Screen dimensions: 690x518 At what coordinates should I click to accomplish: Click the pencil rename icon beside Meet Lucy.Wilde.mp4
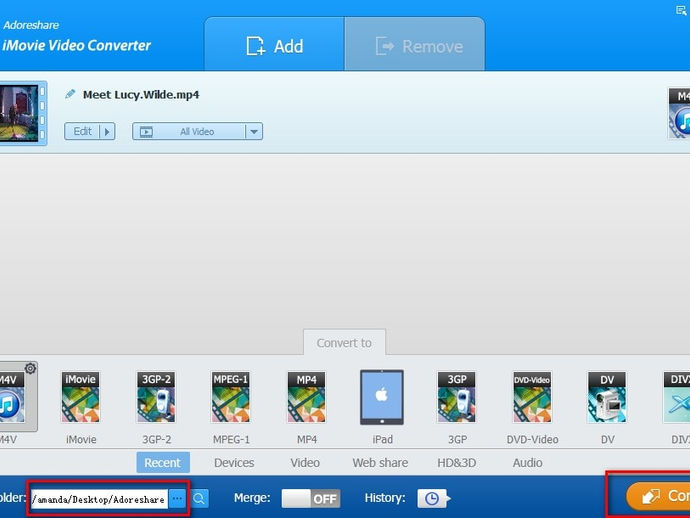coord(70,94)
